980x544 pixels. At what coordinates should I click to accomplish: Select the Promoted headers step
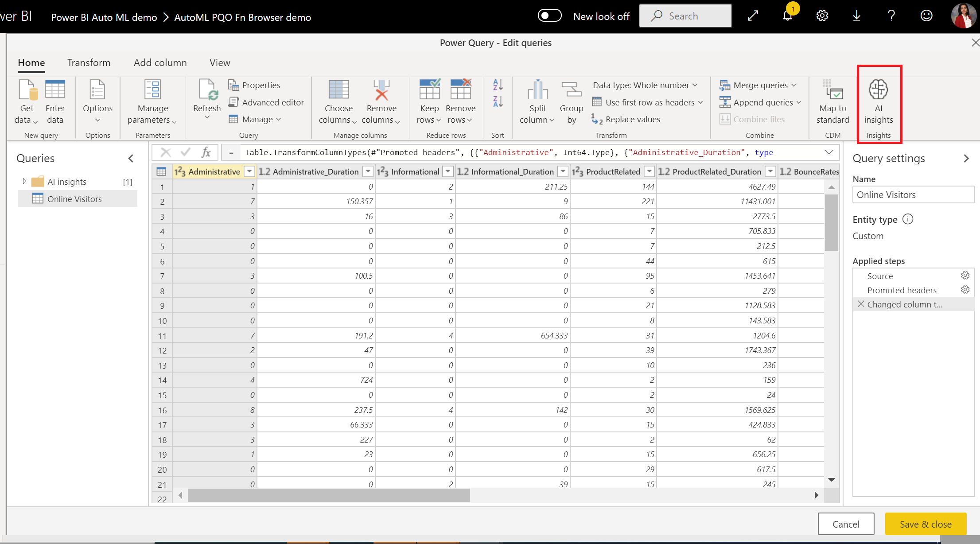point(902,290)
